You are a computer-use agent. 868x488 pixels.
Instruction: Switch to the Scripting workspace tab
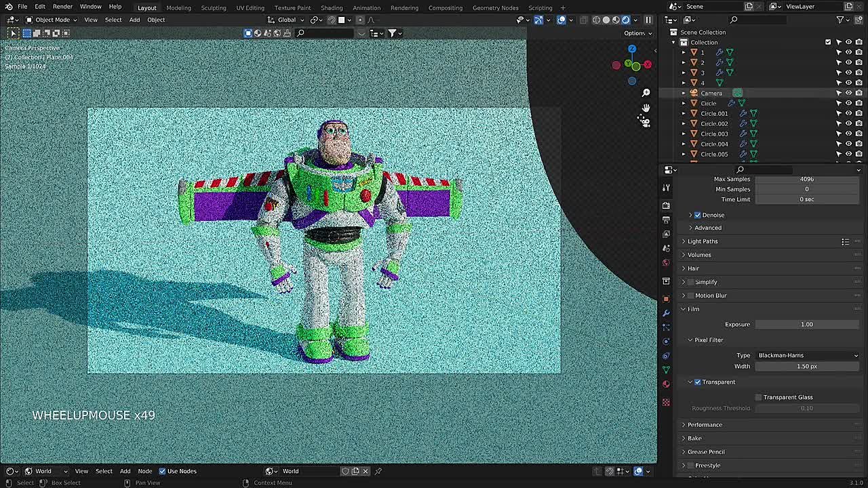tap(540, 7)
